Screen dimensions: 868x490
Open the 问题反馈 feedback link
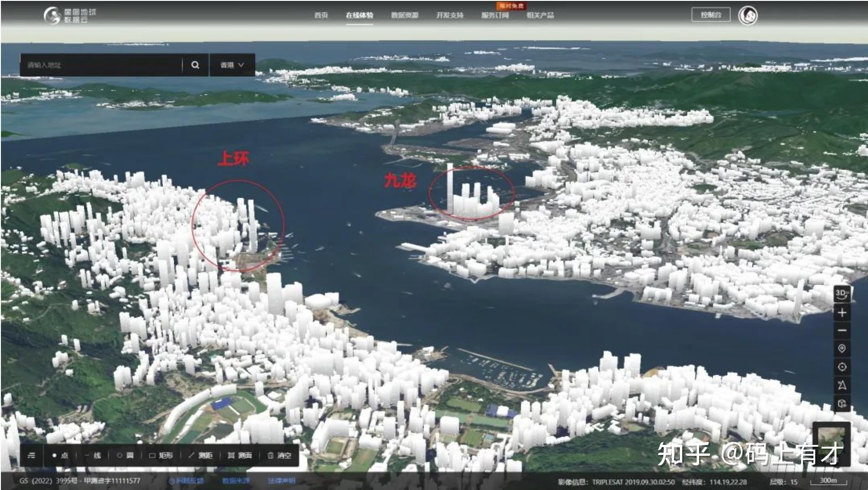tap(186, 481)
